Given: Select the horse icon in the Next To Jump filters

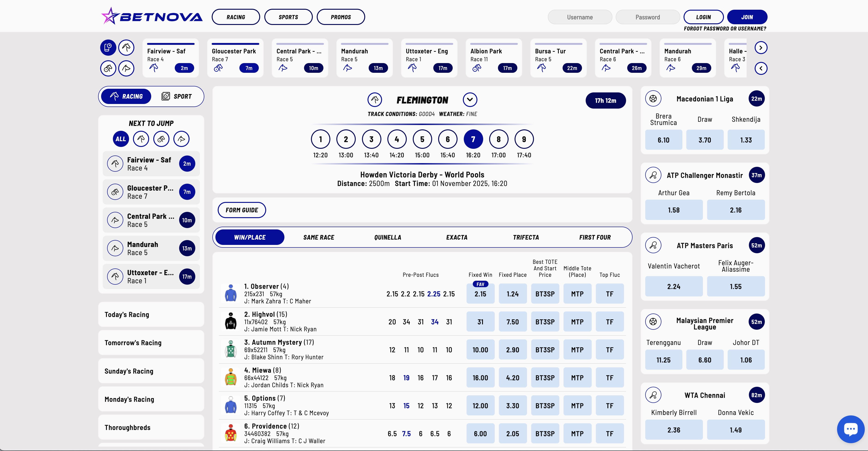Looking at the screenshot, I should 141,139.
